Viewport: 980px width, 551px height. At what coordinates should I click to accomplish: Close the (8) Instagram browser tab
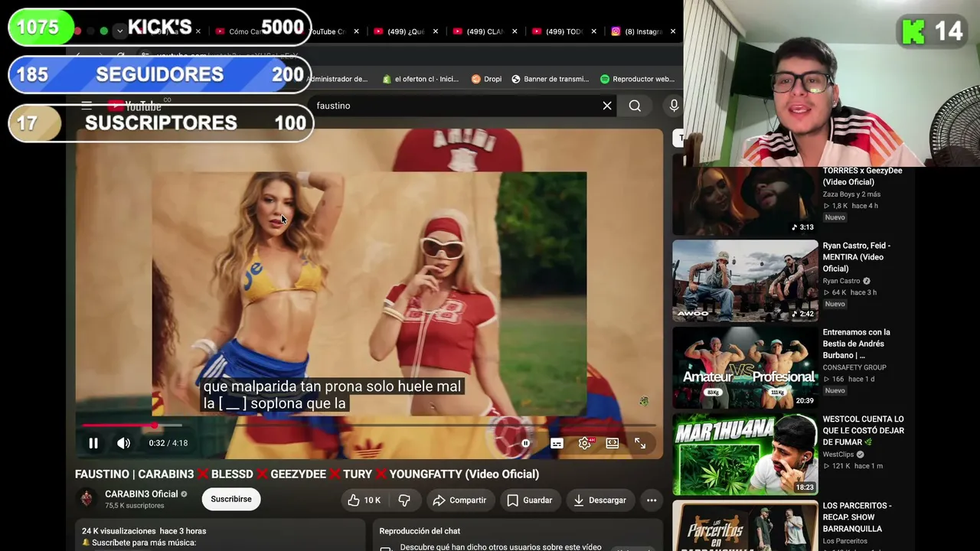click(x=673, y=31)
